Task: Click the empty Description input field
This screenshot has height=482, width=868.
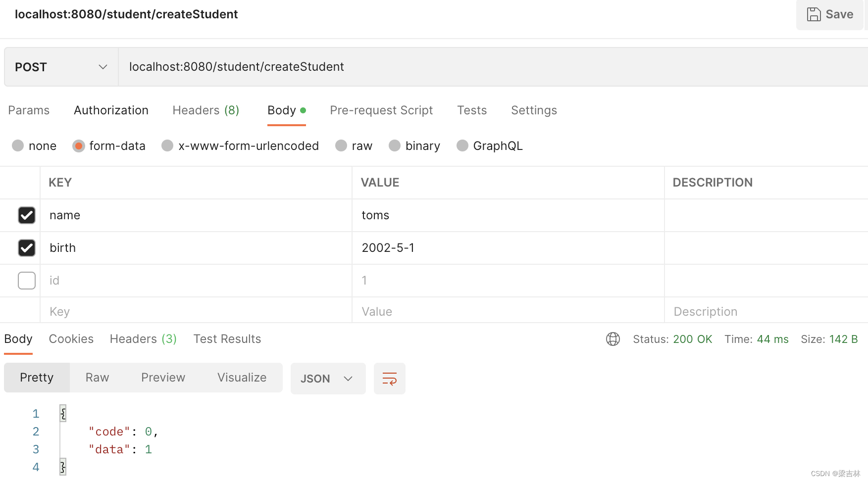Action: tap(766, 311)
